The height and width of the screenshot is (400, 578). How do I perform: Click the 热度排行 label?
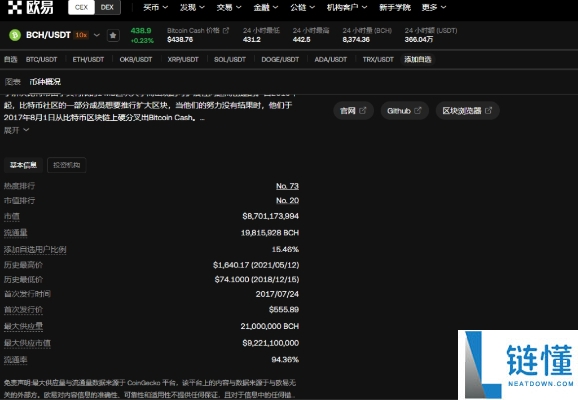pyautogui.click(x=19, y=186)
